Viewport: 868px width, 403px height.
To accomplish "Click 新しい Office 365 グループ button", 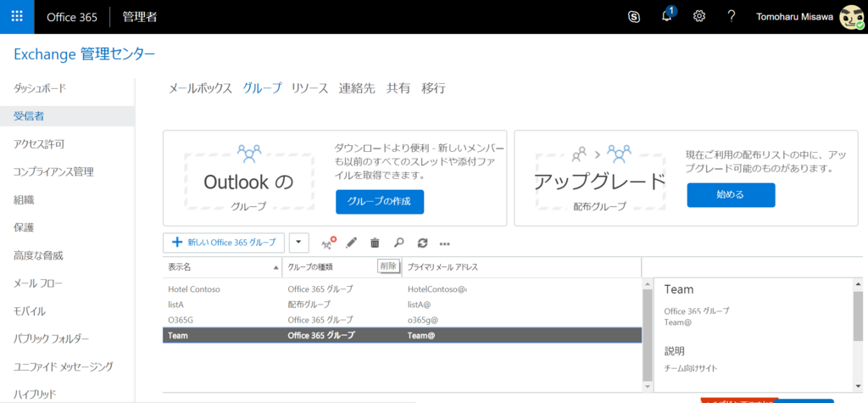I will [224, 243].
